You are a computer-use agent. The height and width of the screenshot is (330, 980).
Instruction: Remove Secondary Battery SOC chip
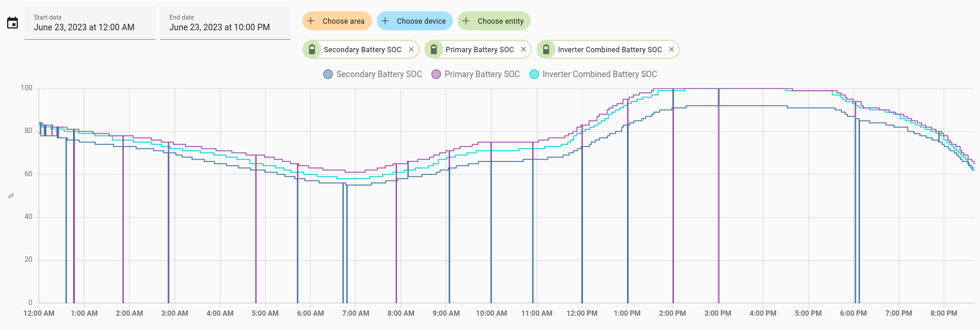coord(411,49)
